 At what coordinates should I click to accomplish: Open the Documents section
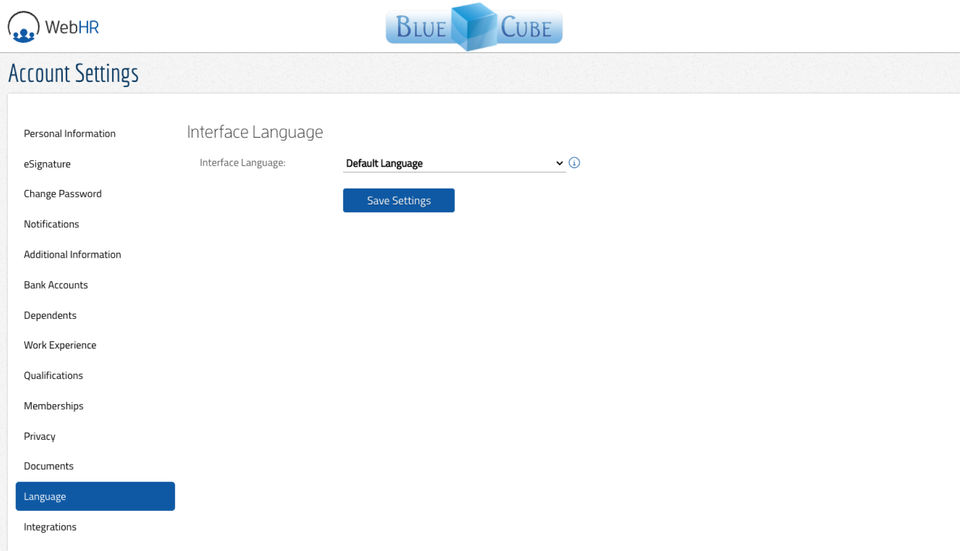point(48,467)
